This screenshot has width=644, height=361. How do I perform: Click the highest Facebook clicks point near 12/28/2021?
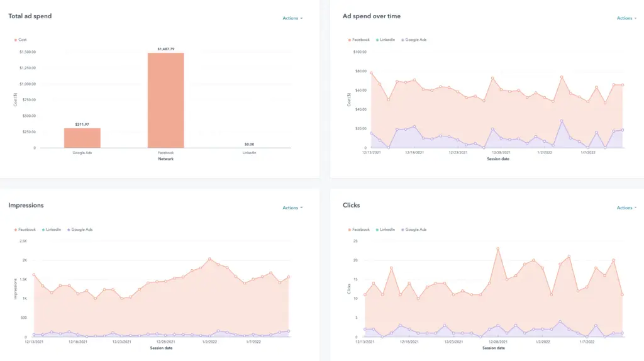pyautogui.click(x=498, y=249)
